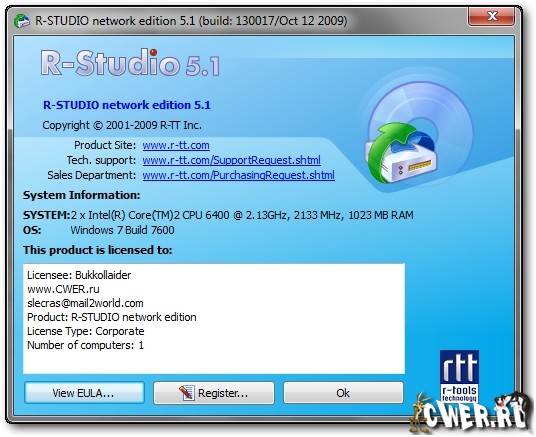Click the window title bar text
Image resolution: width=536 pixels, height=437 pixels.
tap(191, 21)
